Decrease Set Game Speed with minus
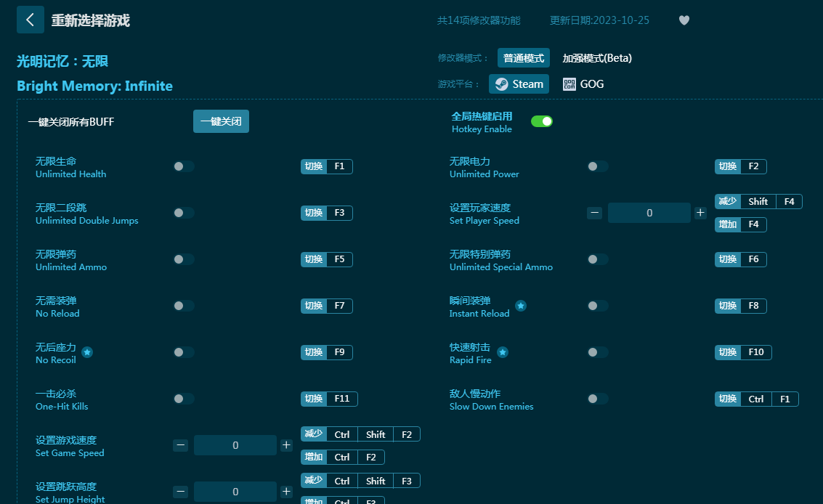Screen dimensions: 823x504 180,445
